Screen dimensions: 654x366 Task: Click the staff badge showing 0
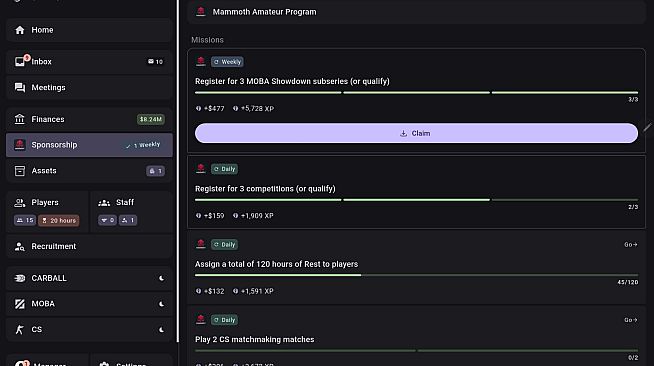coord(107,220)
